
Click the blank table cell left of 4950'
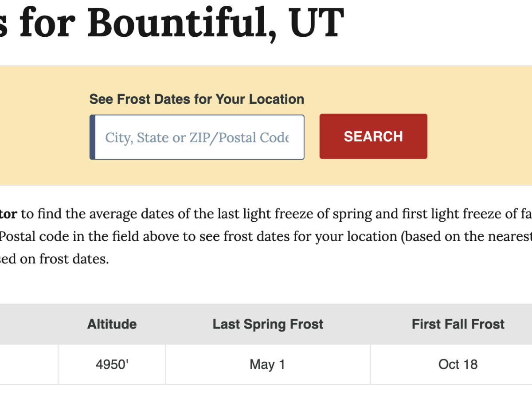(x=28, y=364)
